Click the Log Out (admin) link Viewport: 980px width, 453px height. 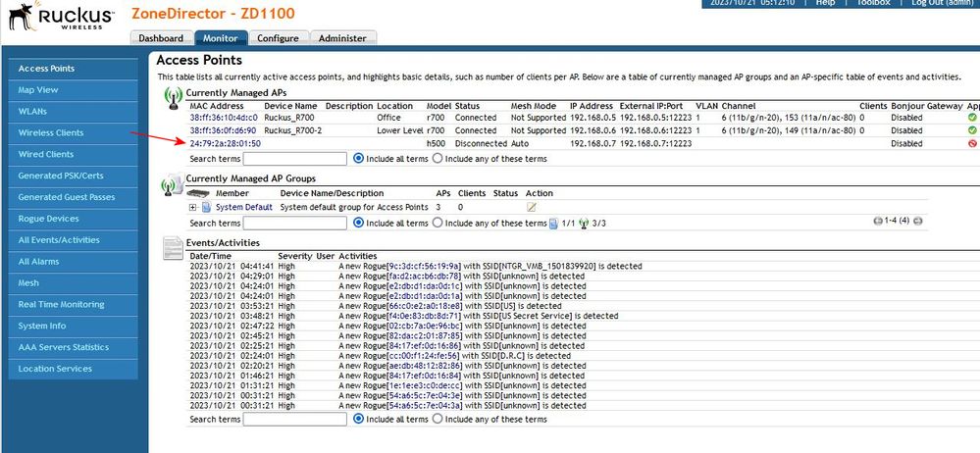pyautogui.click(x=940, y=3)
